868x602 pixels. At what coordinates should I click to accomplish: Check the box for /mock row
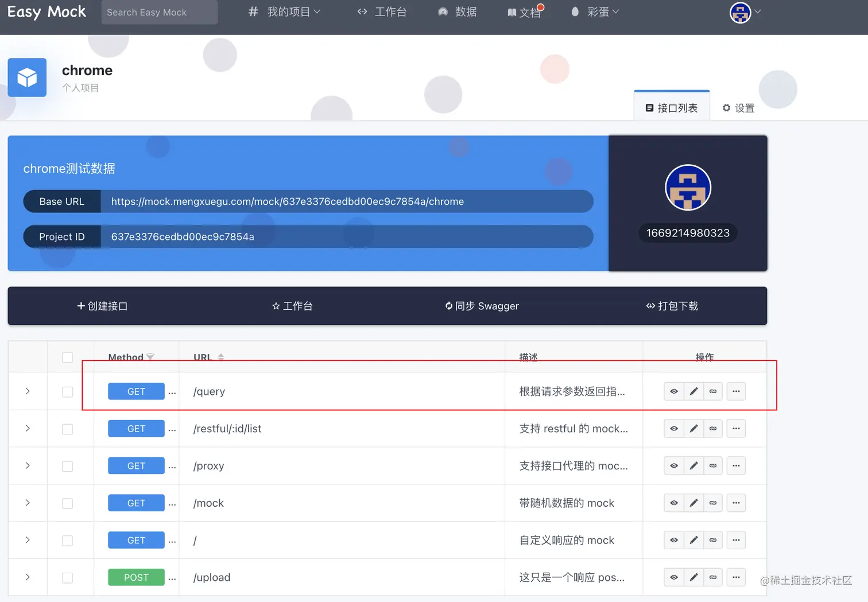point(67,503)
